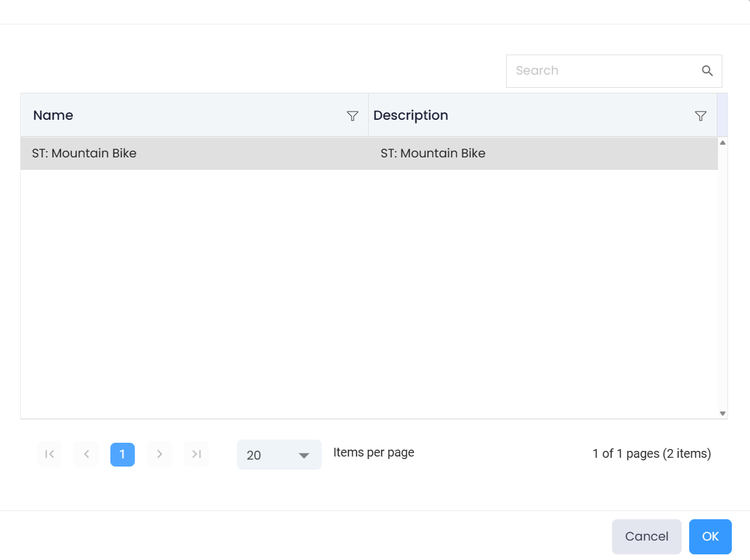
Task: Open the items per page dropdown
Action: (278, 455)
